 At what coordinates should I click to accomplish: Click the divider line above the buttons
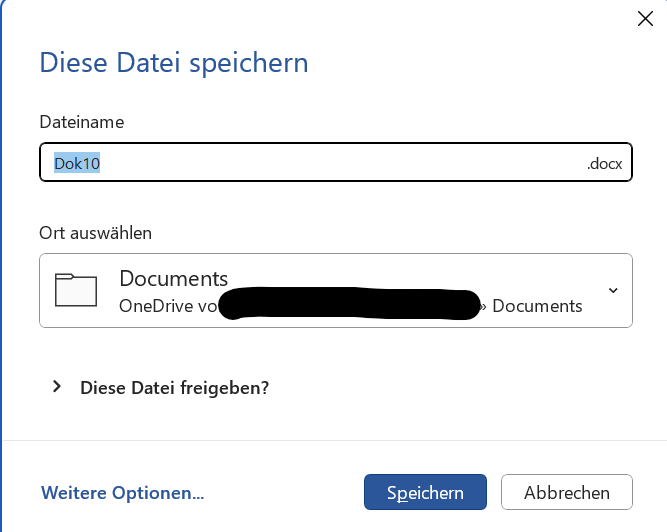pyautogui.click(x=333, y=440)
